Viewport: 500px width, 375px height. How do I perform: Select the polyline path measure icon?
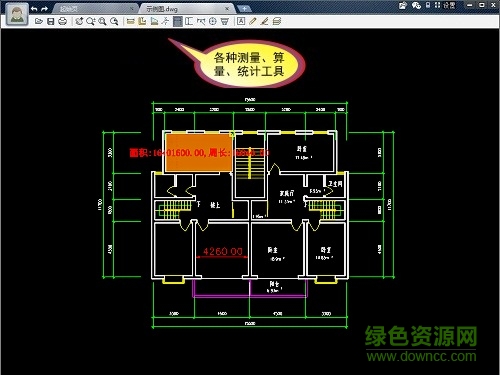(x=165, y=22)
